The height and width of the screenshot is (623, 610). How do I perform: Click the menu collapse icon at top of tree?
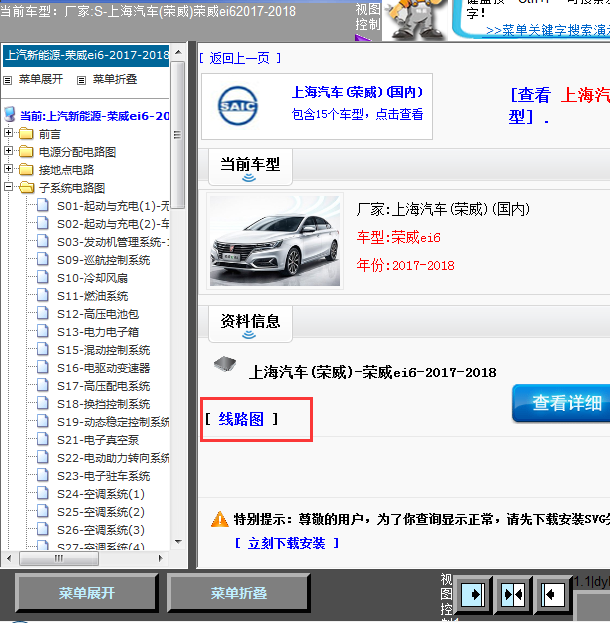(x=81, y=80)
